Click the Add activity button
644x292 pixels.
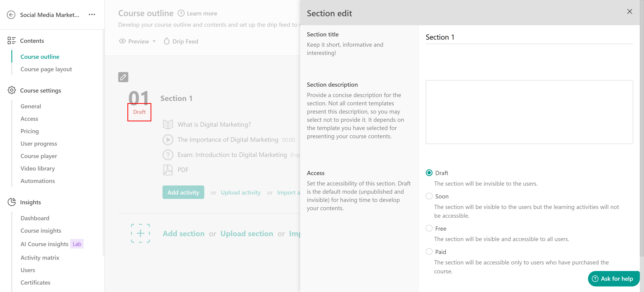pos(183,192)
